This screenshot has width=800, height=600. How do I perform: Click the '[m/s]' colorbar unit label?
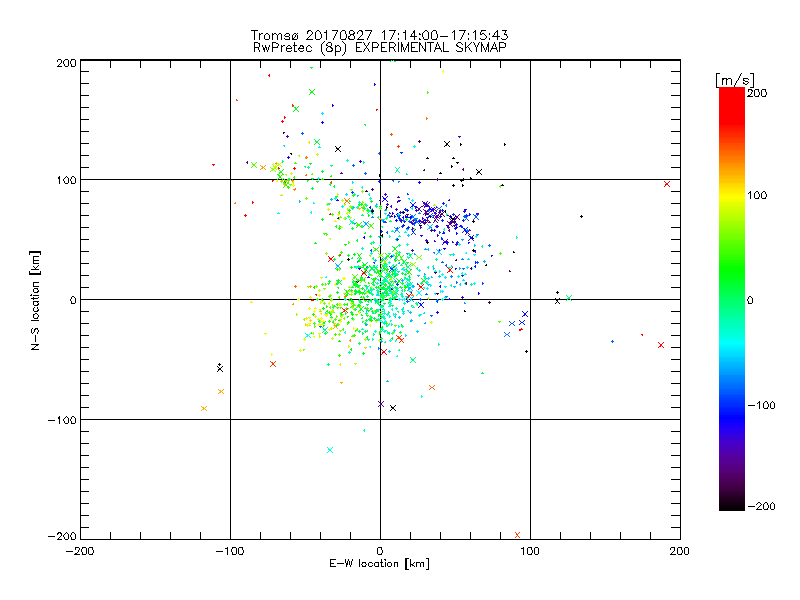(x=735, y=80)
